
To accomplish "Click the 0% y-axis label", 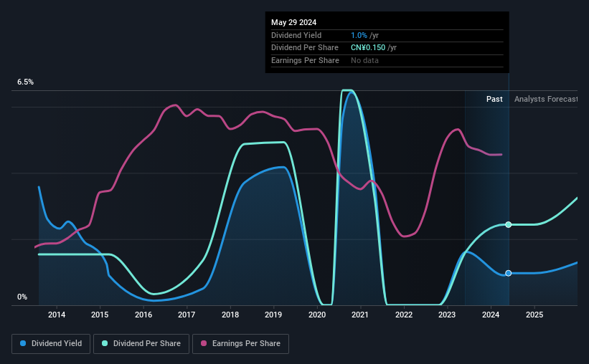I will click(x=22, y=297).
